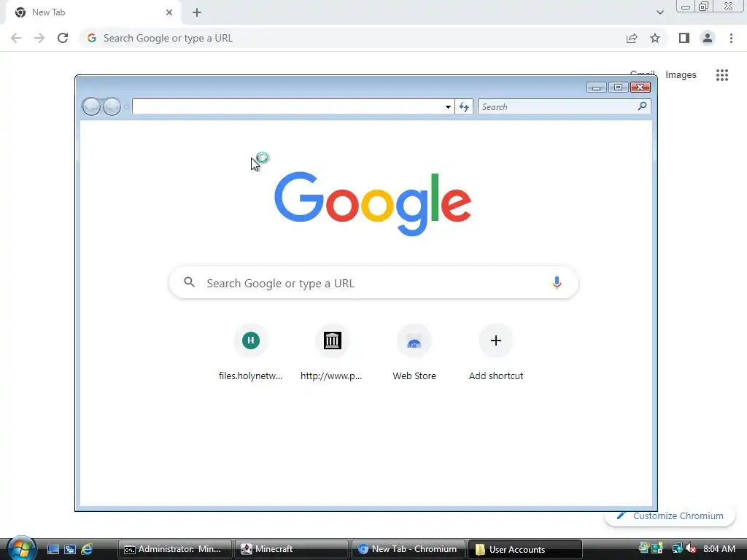This screenshot has height=560, width=747.
Task: Close the New Tab tab
Action: tap(169, 12)
